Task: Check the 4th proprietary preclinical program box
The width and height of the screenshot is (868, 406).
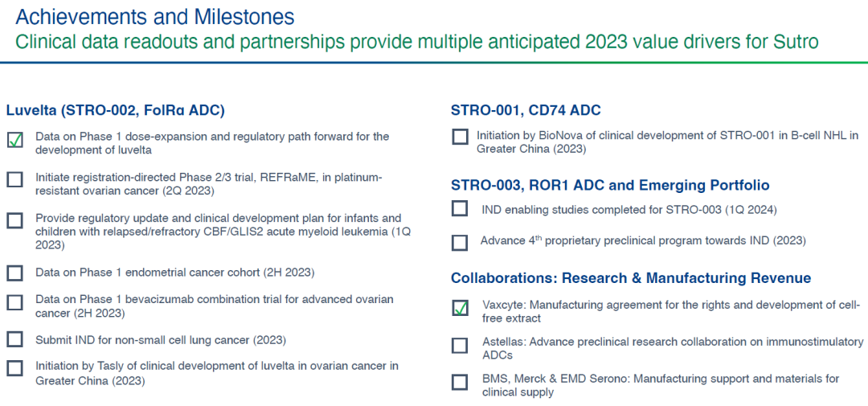Action: 460,243
